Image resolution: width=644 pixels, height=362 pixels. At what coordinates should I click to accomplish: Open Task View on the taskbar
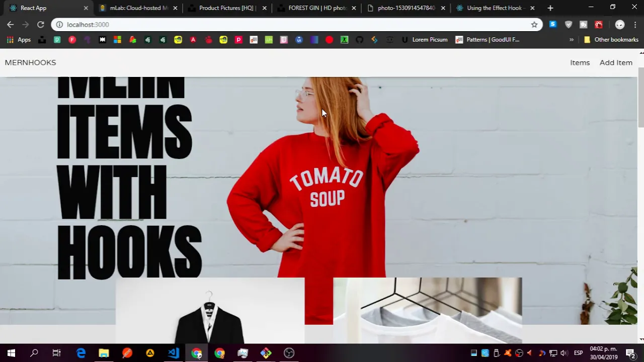point(56,353)
